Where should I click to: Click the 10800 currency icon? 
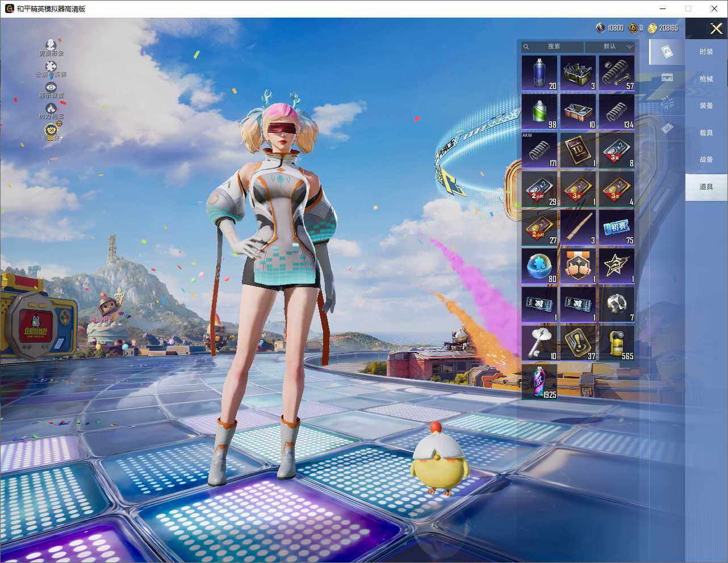click(x=600, y=28)
